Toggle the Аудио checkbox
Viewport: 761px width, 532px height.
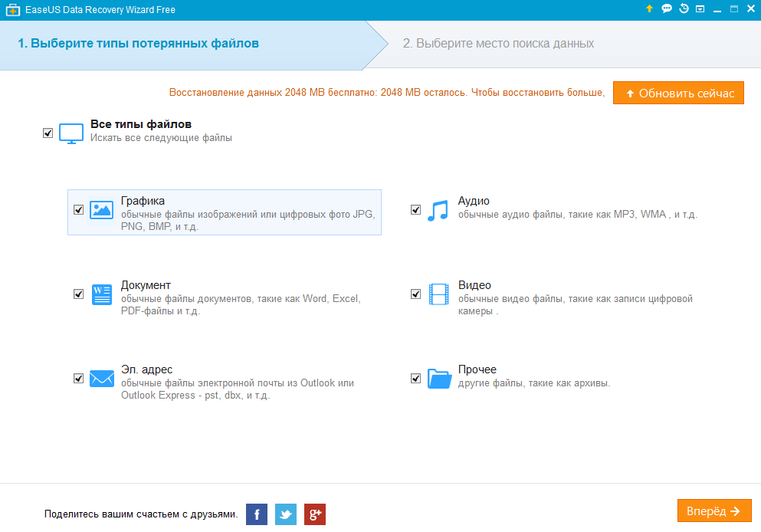coord(415,210)
